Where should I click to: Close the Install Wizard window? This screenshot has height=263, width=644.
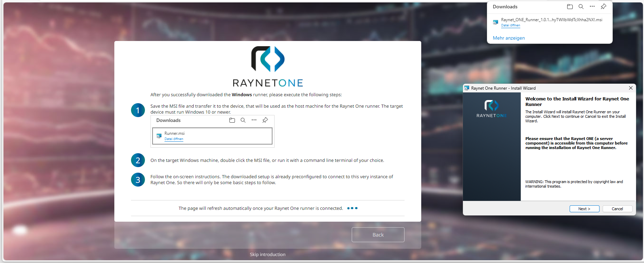click(630, 88)
